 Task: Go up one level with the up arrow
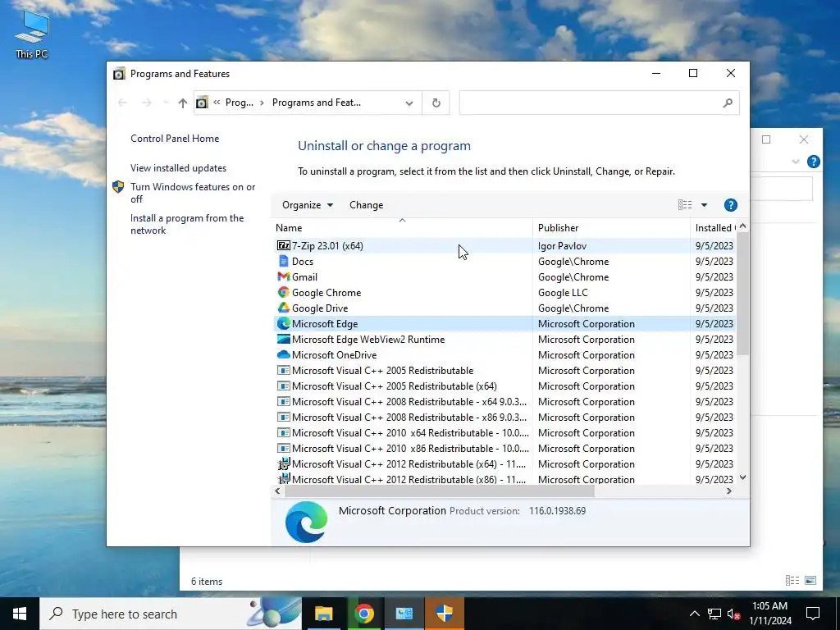(x=183, y=103)
